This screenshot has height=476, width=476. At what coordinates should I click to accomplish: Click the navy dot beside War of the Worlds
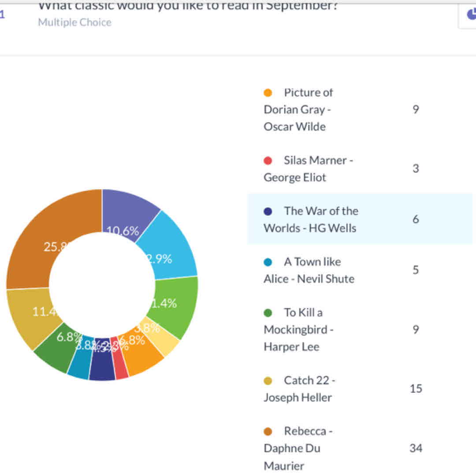pos(268,212)
